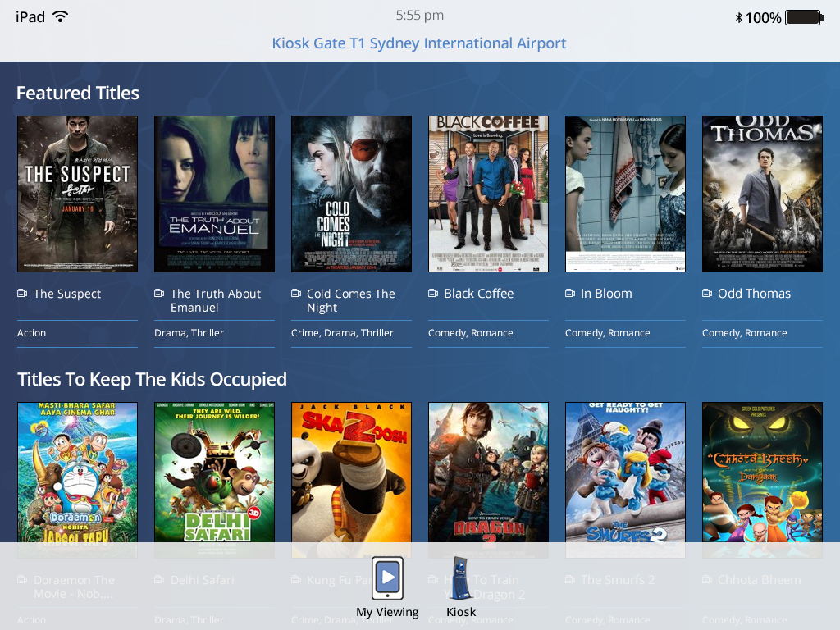This screenshot has height=630, width=840.
Task: Tap the video icon beside In Bloom
Action: (x=571, y=293)
